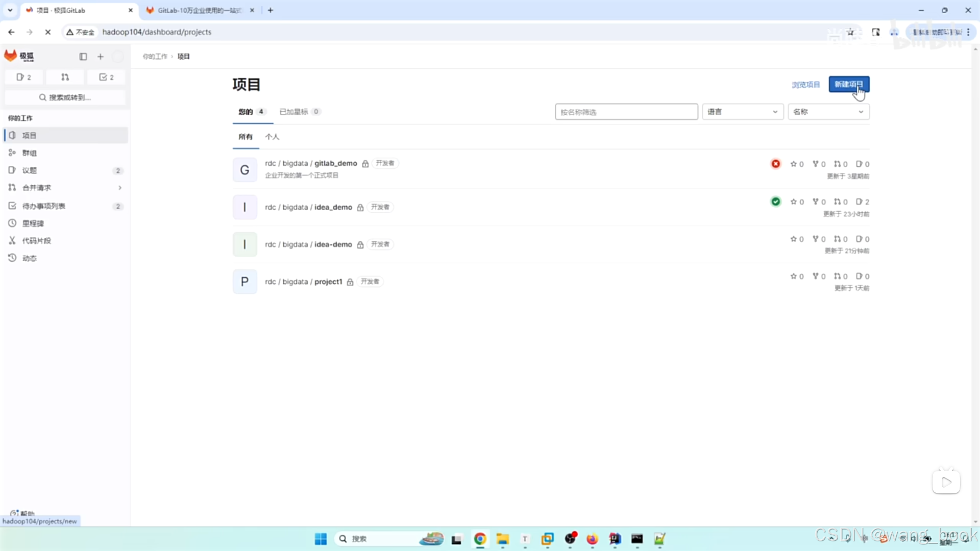Open 待办事项列表 in the sidebar

click(66, 206)
